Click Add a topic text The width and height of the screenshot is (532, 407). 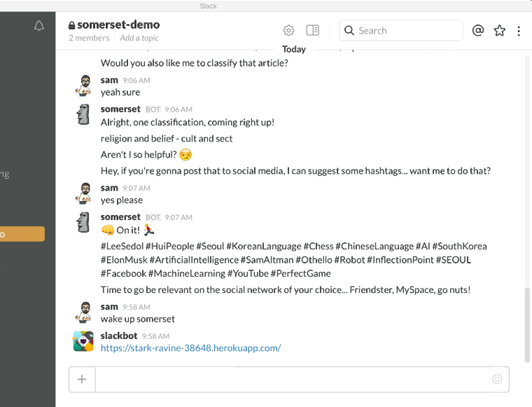pos(139,38)
